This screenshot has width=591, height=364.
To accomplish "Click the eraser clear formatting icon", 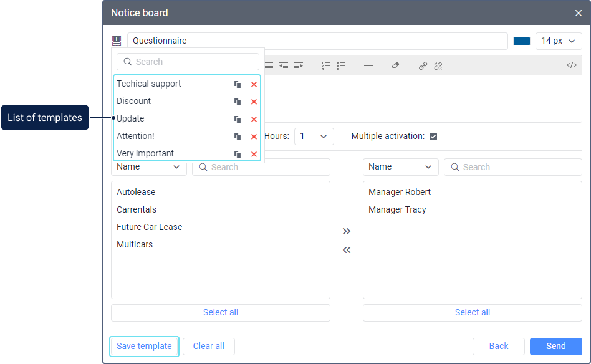I will pyautogui.click(x=395, y=65).
